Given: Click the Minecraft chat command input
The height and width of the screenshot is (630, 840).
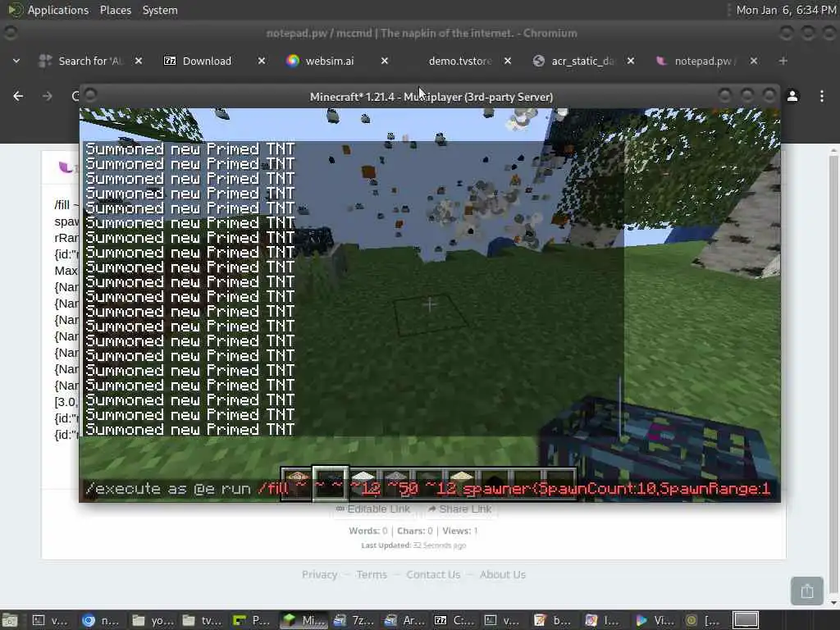Looking at the screenshot, I should tap(430, 489).
